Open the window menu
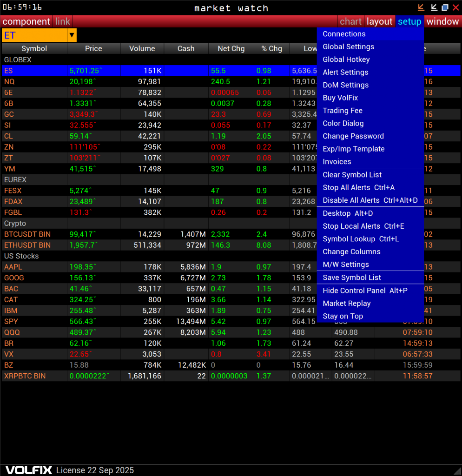The height and width of the screenshot is (476, 462). [x=442, y=21]
